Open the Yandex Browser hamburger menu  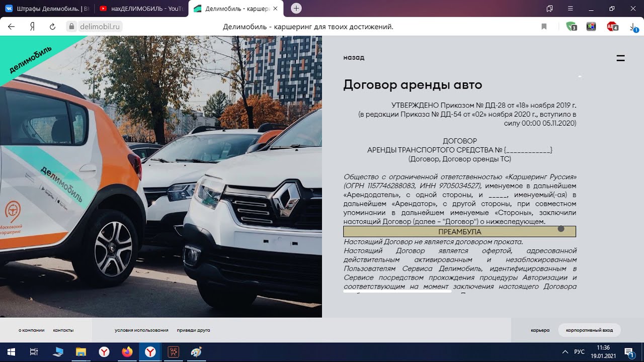(570, 9)
